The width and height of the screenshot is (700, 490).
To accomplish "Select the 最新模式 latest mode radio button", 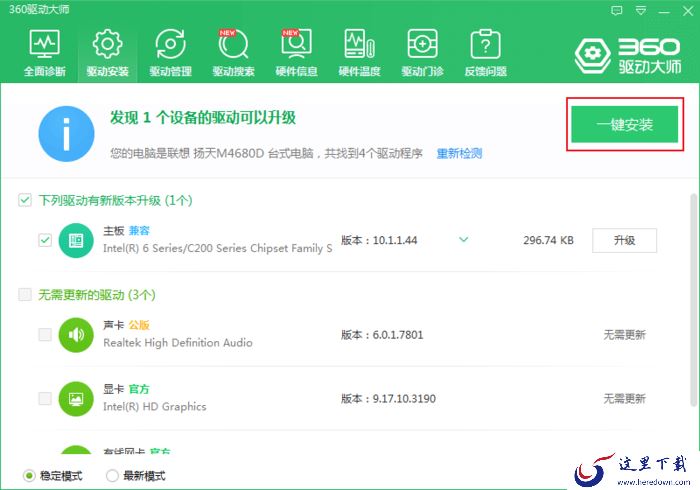I will (112, 476).
